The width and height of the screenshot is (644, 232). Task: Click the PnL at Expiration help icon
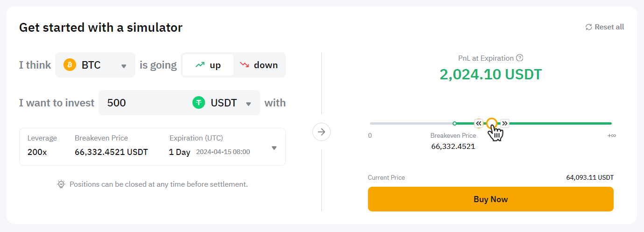[519, 58]
